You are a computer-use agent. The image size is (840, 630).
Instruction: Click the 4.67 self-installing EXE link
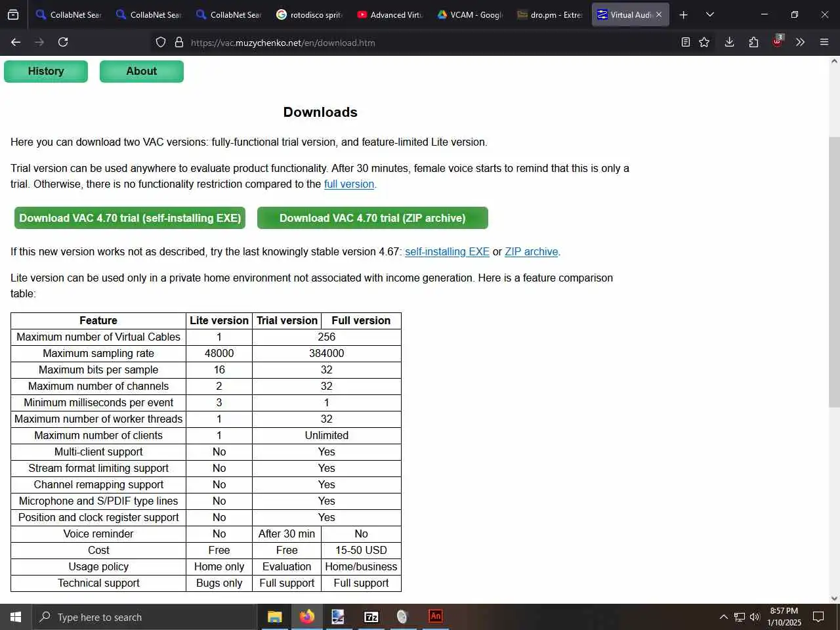tap(447, 252)
